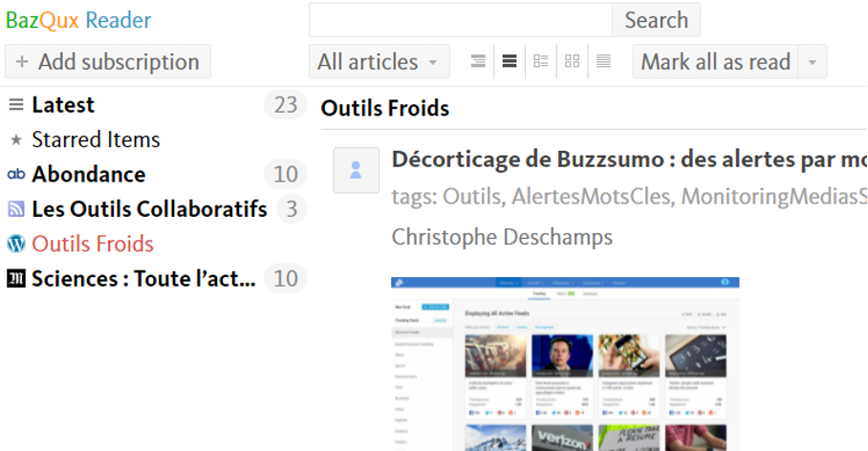Switch to expanded view icon
This screenshot has height=451, width=868.
[510, 61]
